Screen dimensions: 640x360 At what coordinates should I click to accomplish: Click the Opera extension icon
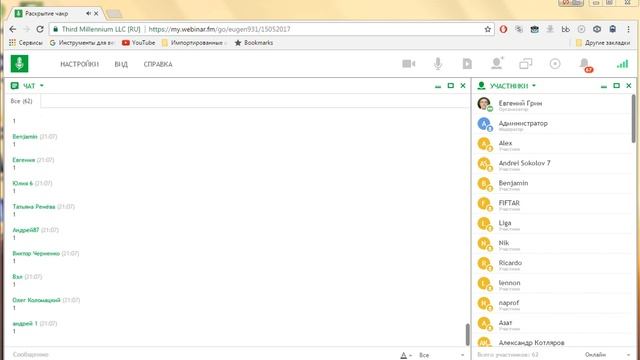point(503,29)
